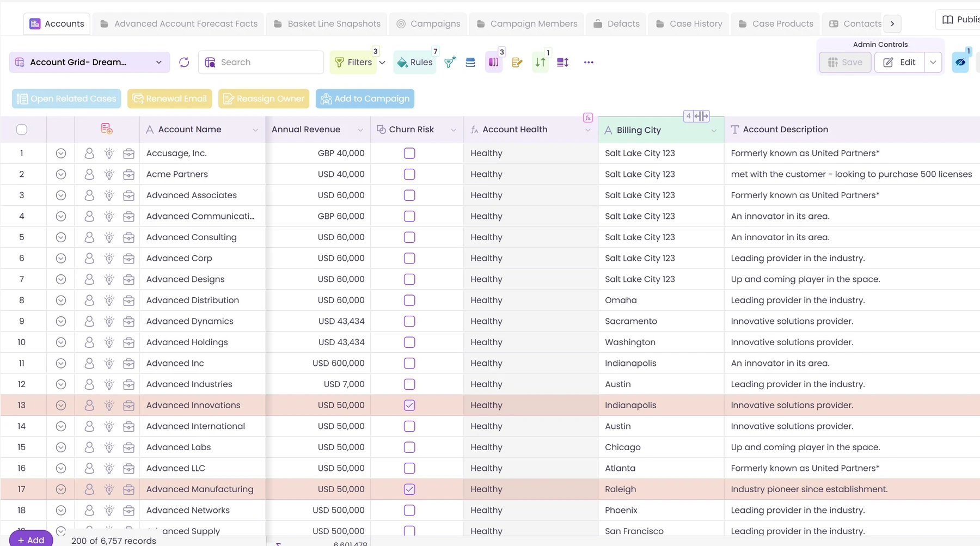Click the person icon in Advanced Labs row
The height and width of the screenshot is (546, 980).
coord(89,447)
